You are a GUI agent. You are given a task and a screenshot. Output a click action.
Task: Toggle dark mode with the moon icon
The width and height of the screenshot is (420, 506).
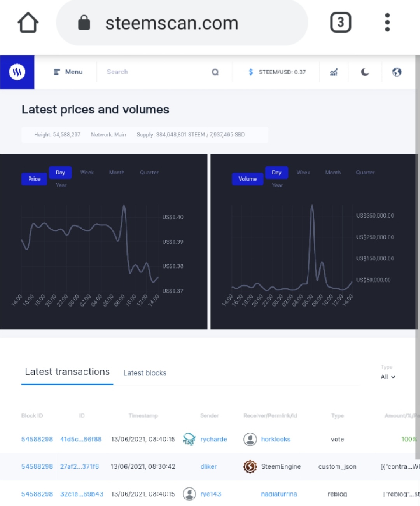(364, 72)
